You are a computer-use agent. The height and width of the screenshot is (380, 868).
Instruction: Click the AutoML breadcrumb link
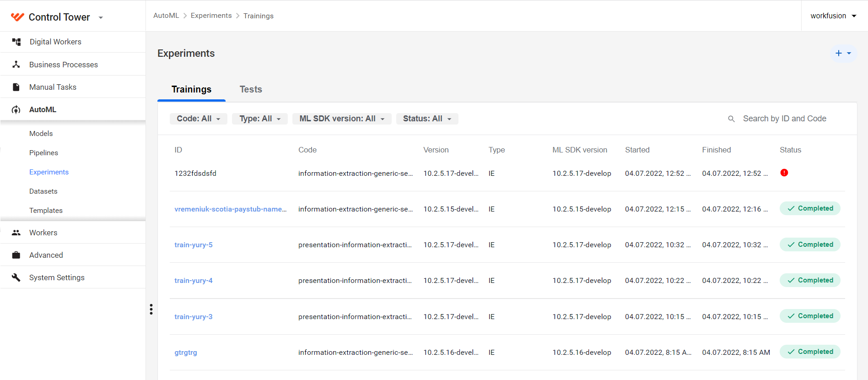coord(166,16)
